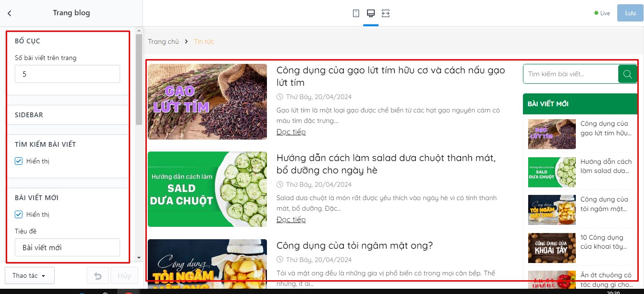Click sidebar gạo lứt tím thumbnail
The width and height of the screenshot is (644, 294).
coord(552,134)
